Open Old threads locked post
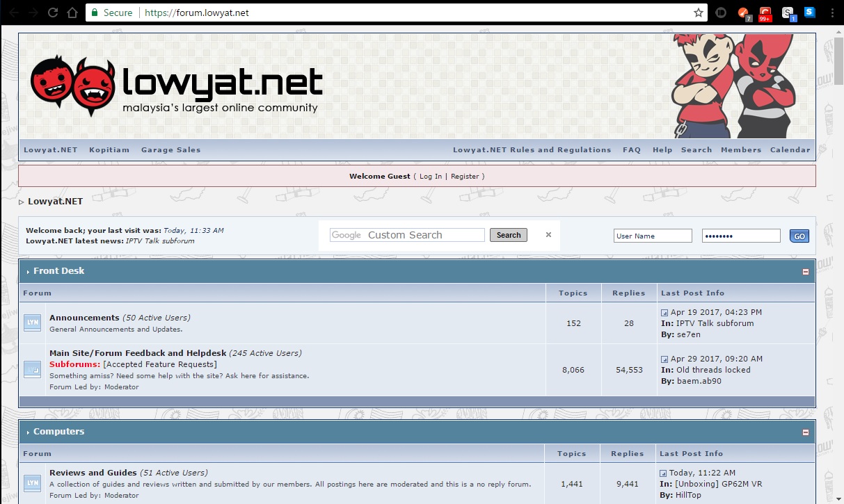Viewport: 844px width, 504px height. [x=713, y=370]
